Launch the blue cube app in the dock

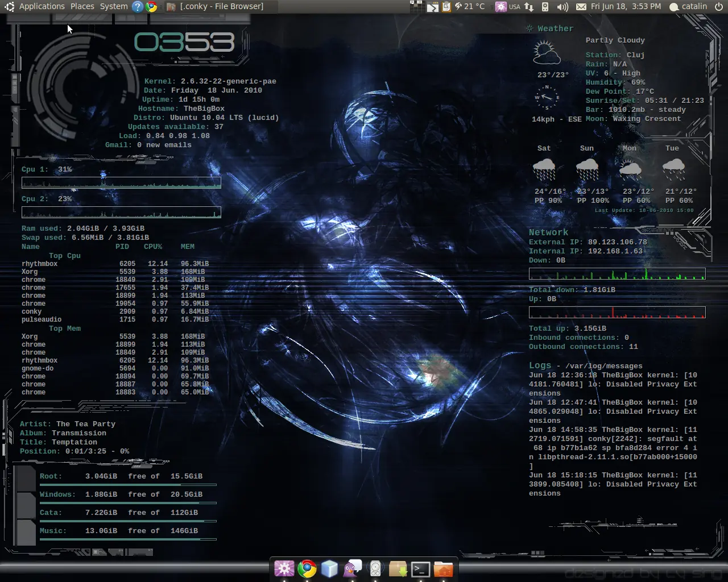(329, 568)
